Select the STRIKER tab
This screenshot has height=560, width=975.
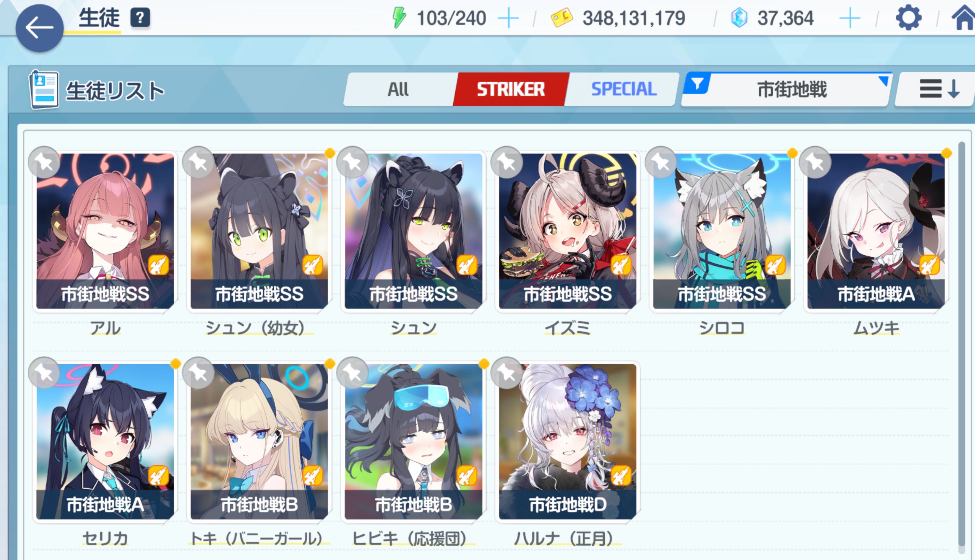511,89
